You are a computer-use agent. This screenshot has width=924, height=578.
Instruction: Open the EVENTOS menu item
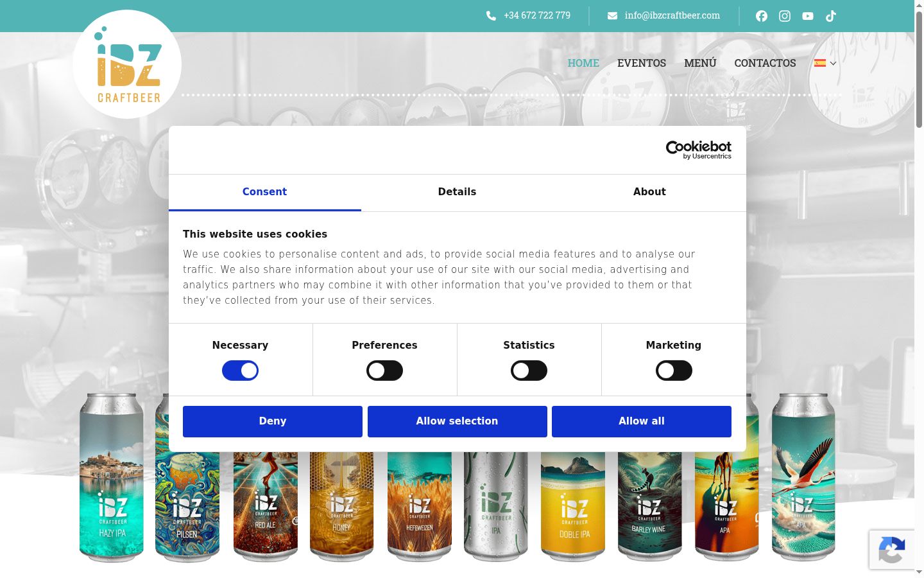click(x=642, y=63)
